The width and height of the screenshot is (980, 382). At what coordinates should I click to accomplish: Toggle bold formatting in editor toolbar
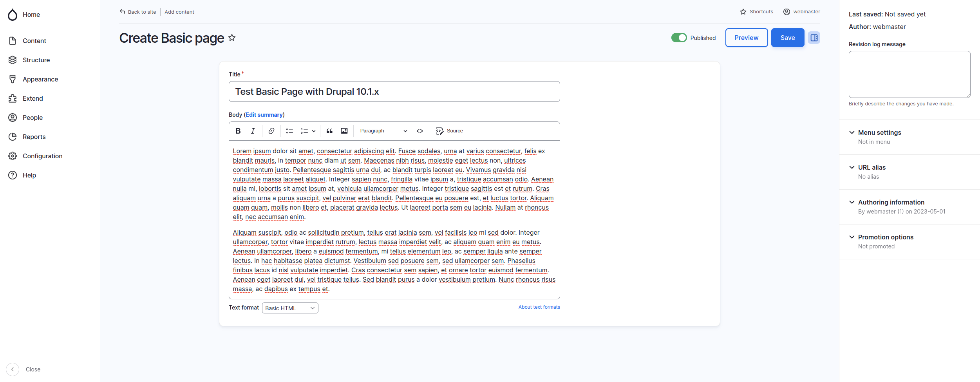tap(238, 131)
